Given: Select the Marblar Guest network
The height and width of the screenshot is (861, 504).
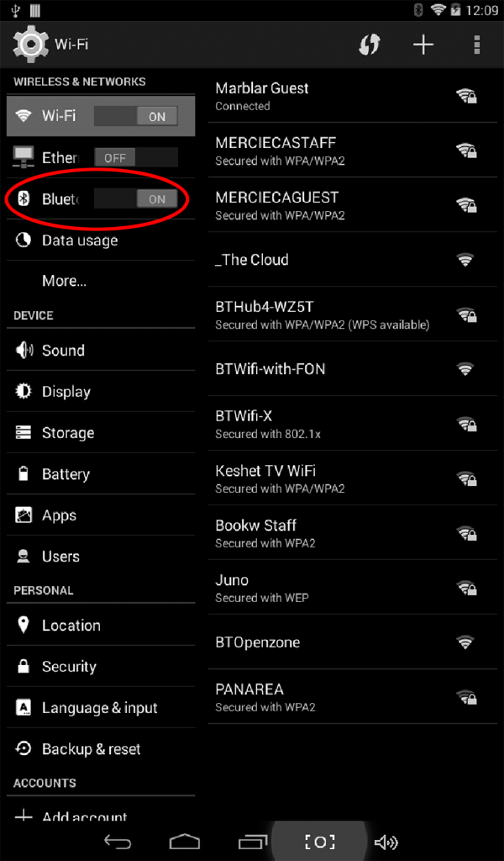Looking at the screenshot, I should click(x=353, y=96).
